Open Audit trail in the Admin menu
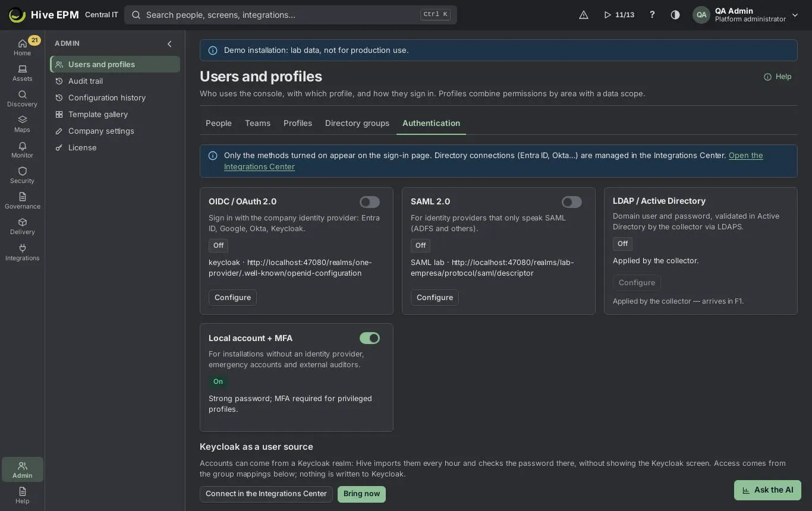Viewport: 812px width, 511px height. click(x=115, y=81)
